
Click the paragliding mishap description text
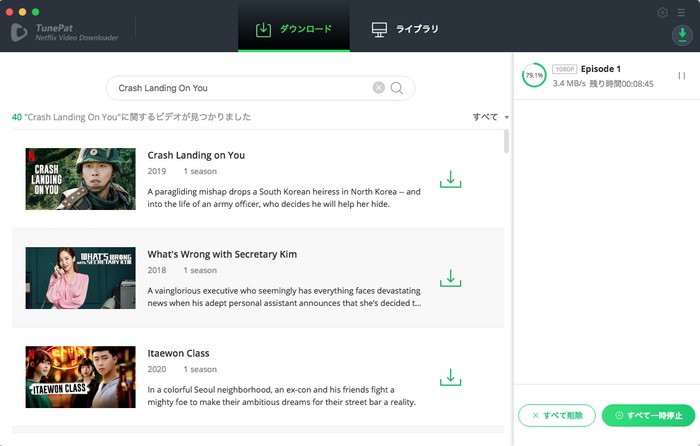pos(284,198)
